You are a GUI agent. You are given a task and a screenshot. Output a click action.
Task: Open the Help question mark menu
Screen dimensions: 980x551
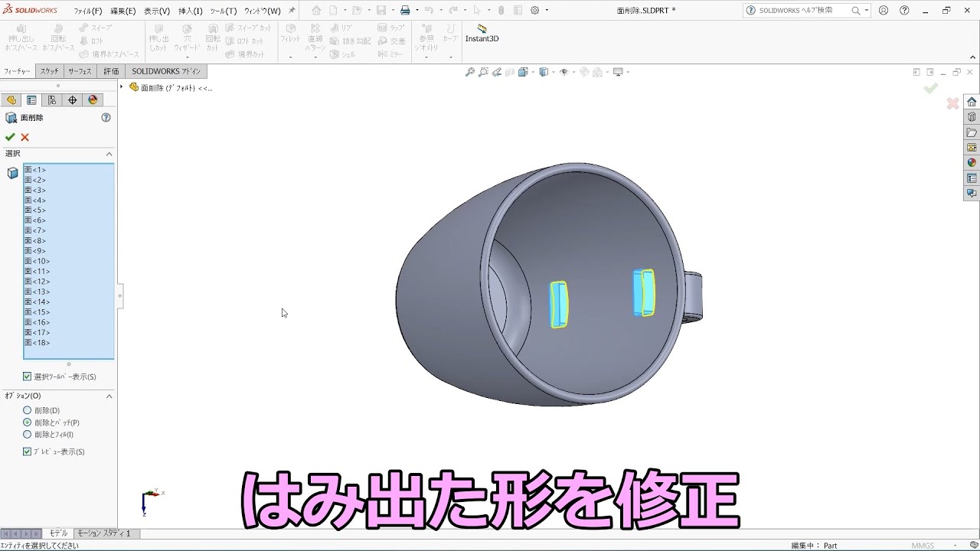click(x=905, y=11)
